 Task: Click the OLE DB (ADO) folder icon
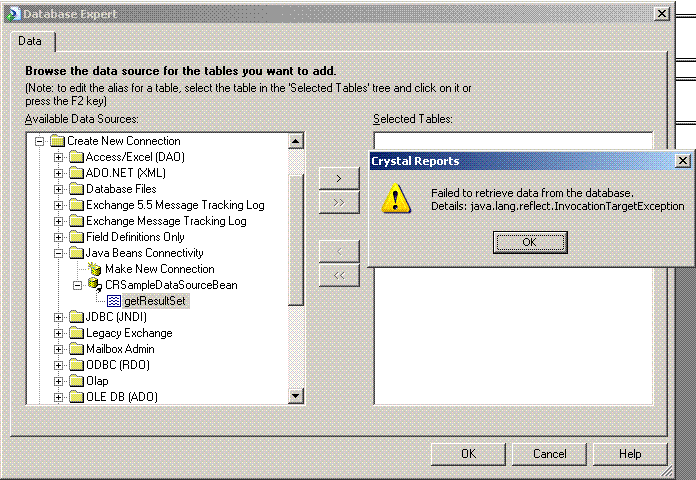(x=76, y=397)
